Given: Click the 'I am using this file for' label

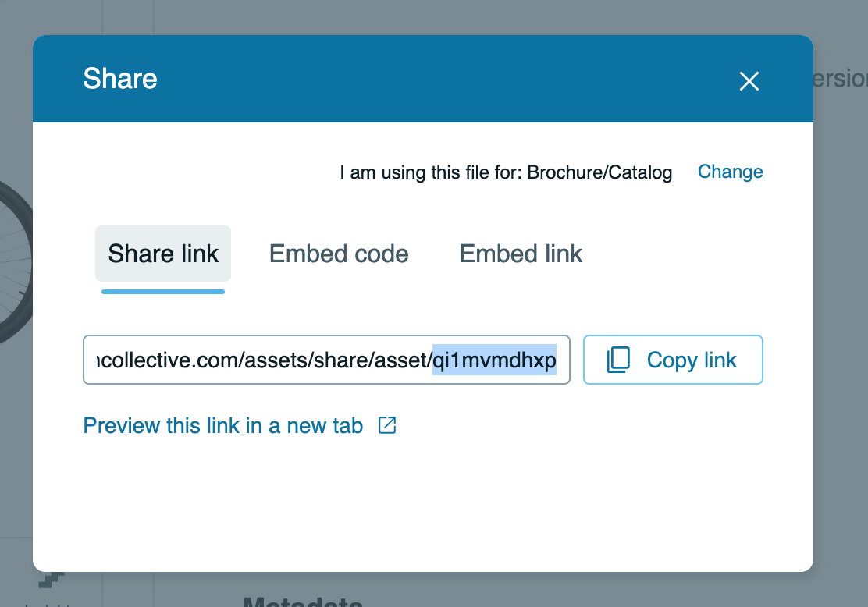Looking at the screenshot, I should click(x=432, y=172).
